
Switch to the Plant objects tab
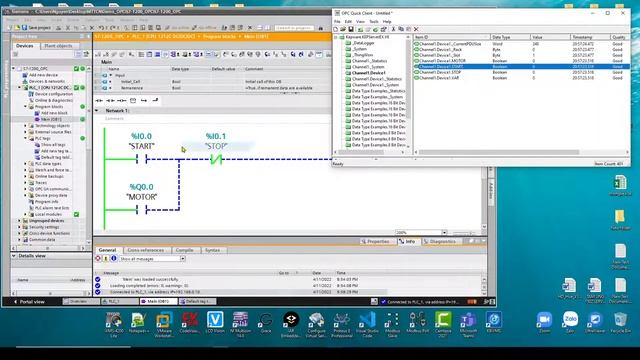[58, 46]
